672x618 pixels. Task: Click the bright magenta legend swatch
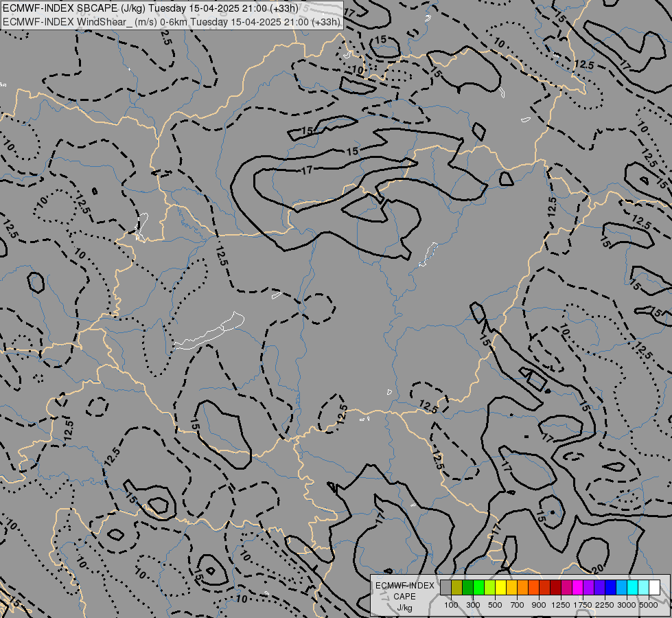(578, 588)
